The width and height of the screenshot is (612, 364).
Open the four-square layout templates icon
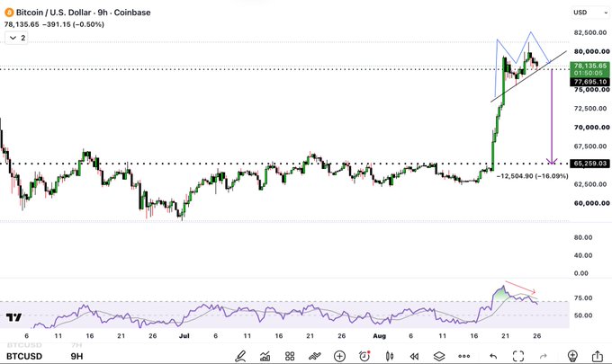click(290, 356)
